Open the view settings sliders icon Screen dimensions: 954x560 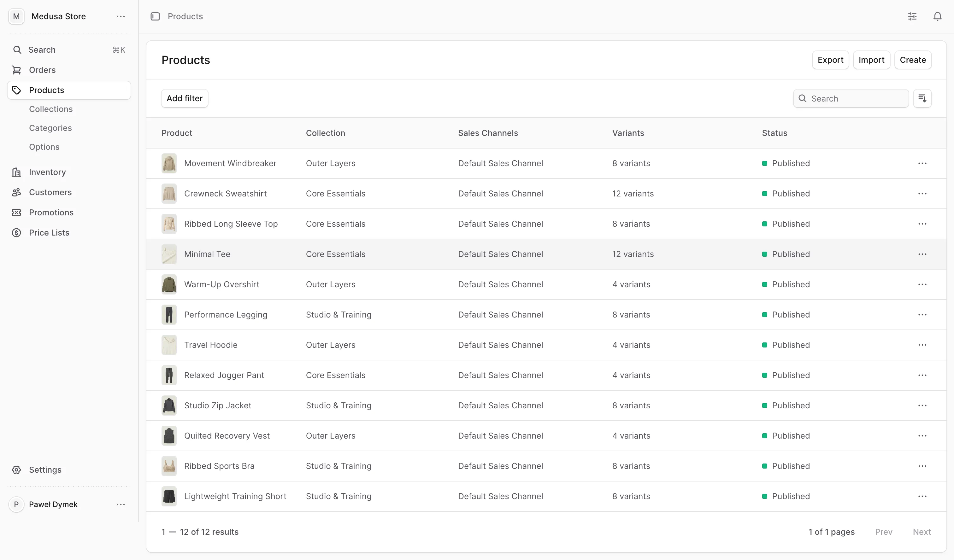click(912, 16)
